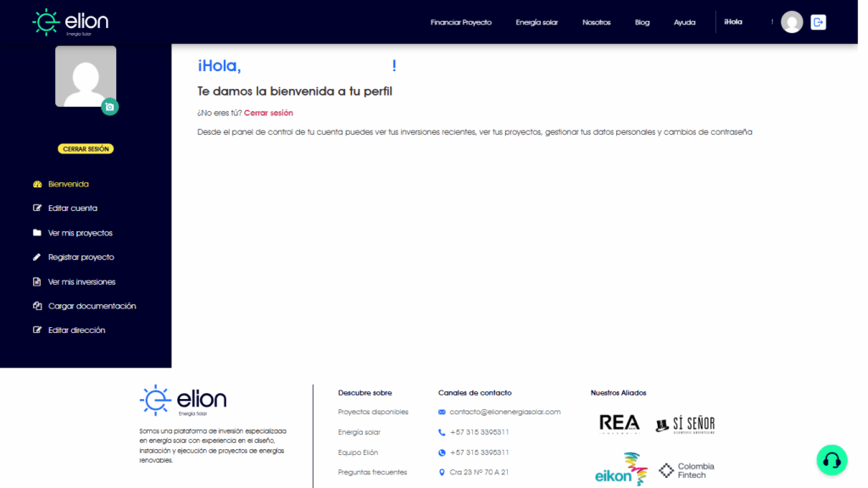
Task: Click the Elion logo in the top bar
Action: pos(71,22)
